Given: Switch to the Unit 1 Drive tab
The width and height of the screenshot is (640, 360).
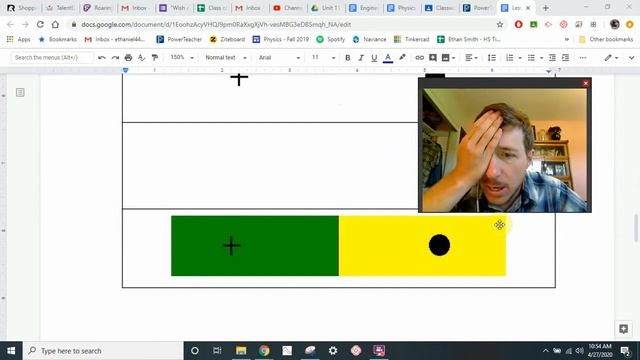Looking at the screenshot, I should tap(326, 8).
